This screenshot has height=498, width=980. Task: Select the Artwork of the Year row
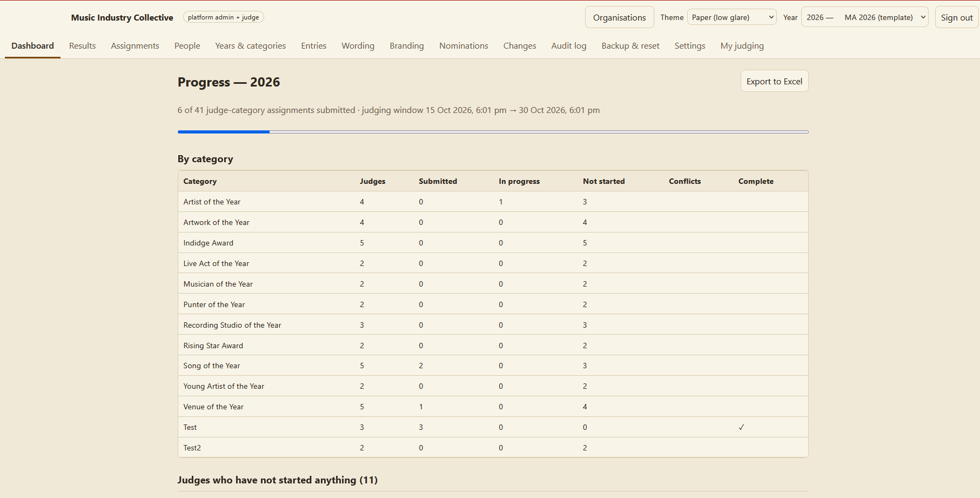coord(493,222)
